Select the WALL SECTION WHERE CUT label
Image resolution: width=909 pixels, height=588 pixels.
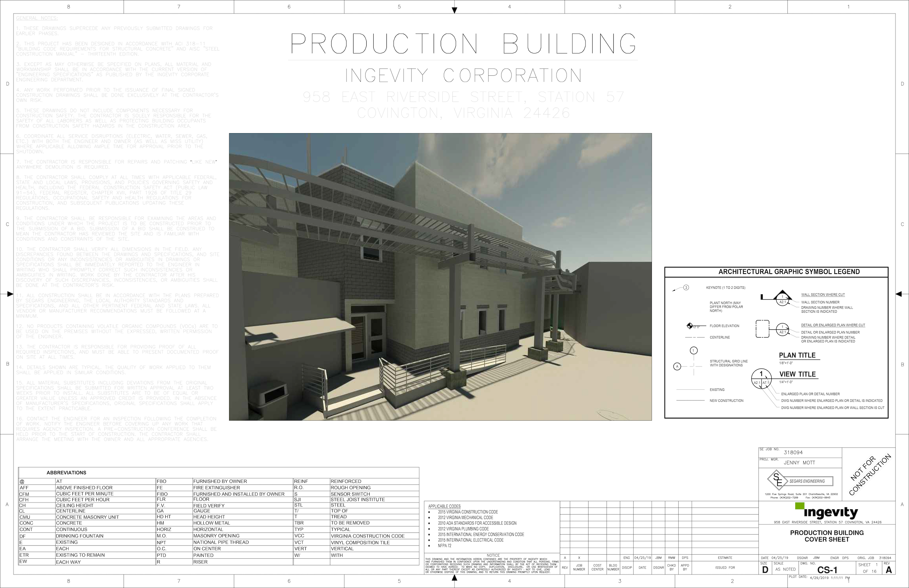823,295
